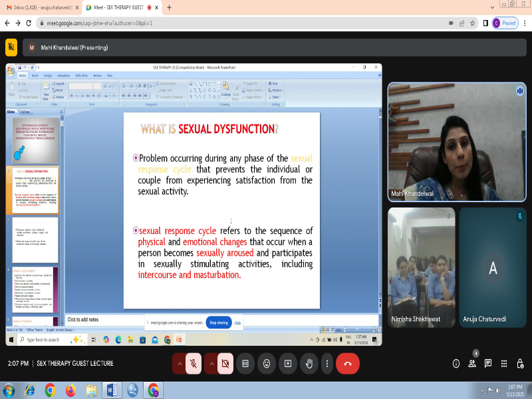Click the red leave call button

pyautogui.click(x=348, y=364)
